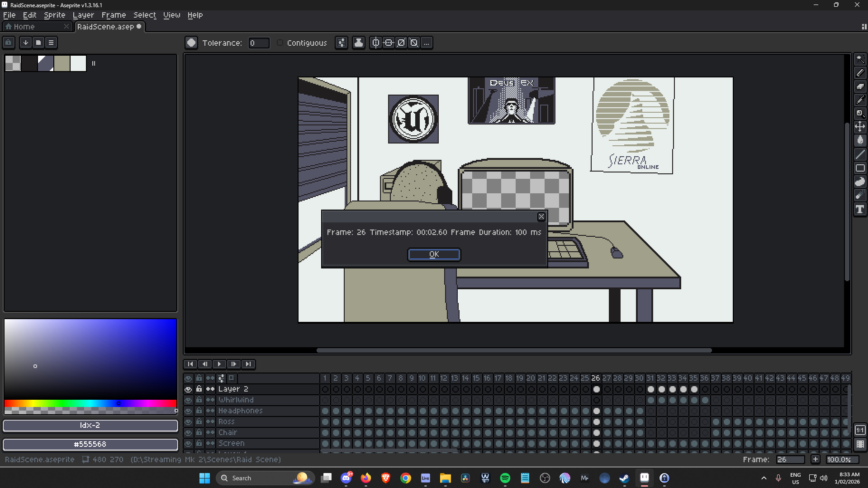The image size is (868, 488).
Task: Select the Paint Bucket tool
Action: point(860,141)
